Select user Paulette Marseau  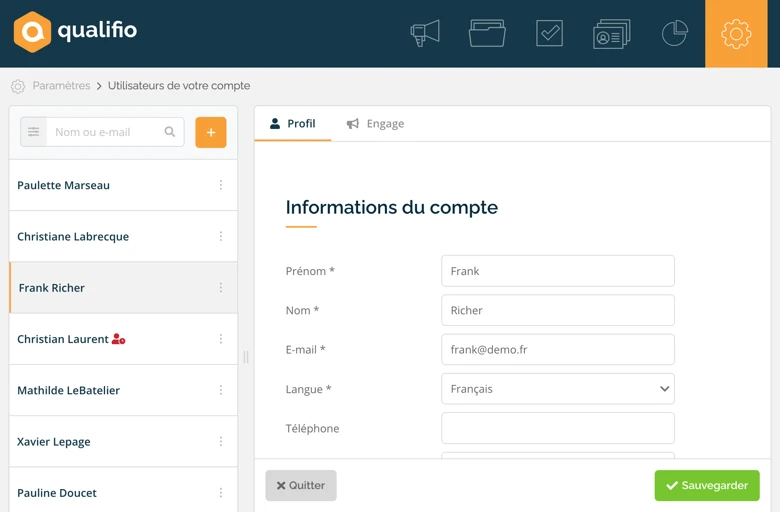[x=123, y=185]
